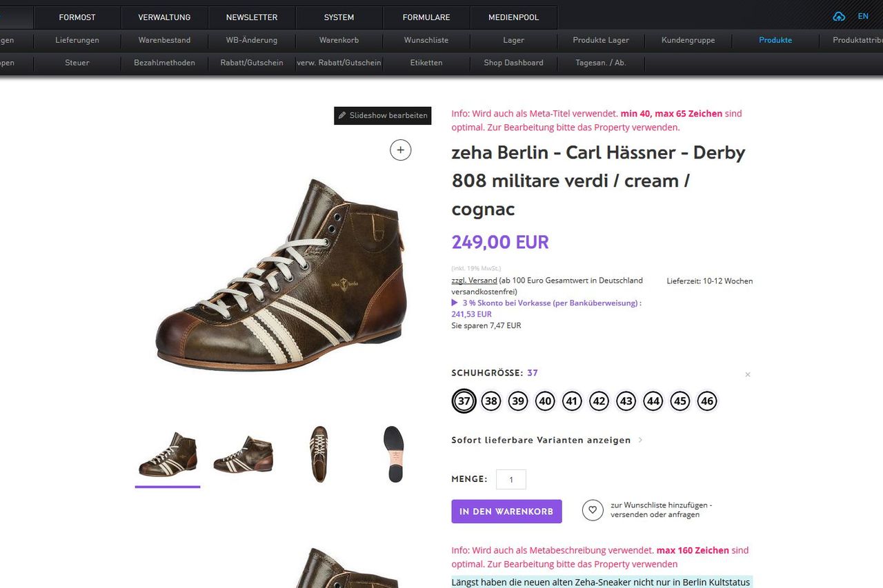883x588 pixels.
Task: Select the shoe sole thumbnail
Action: [x=393, y=454]
